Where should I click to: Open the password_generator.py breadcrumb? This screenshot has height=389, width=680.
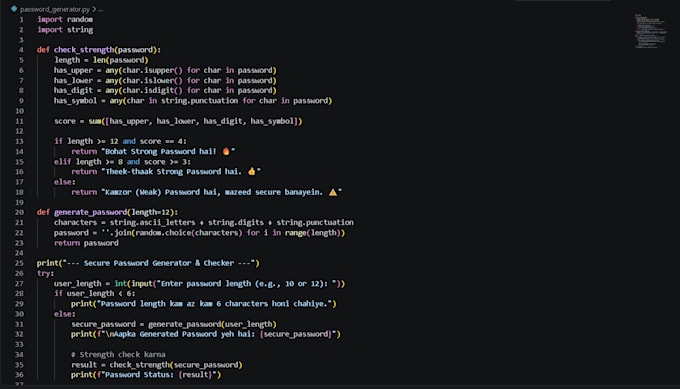click(55, 9)
